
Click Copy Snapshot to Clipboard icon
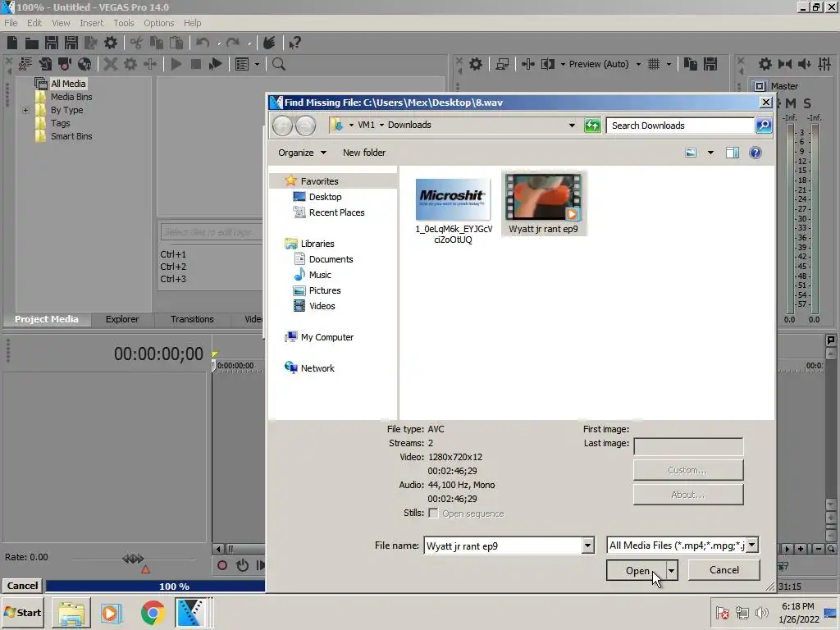[691, 64]
